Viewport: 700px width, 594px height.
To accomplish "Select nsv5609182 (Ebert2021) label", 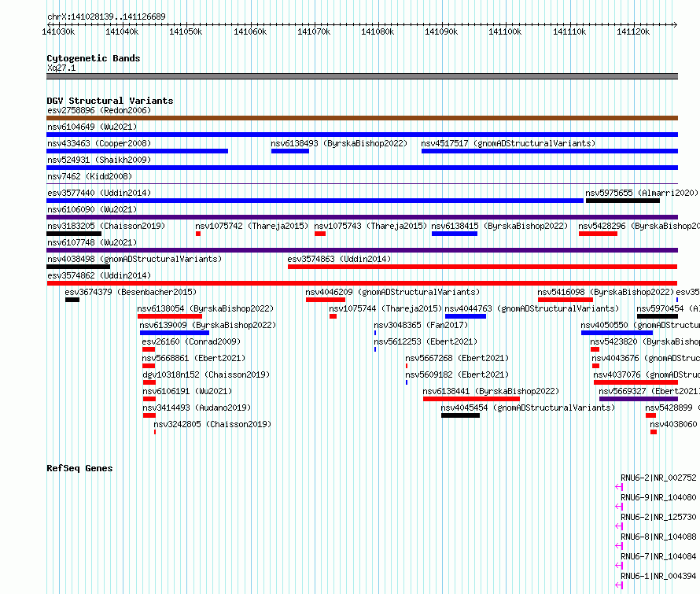I will (x=457, y=374).
